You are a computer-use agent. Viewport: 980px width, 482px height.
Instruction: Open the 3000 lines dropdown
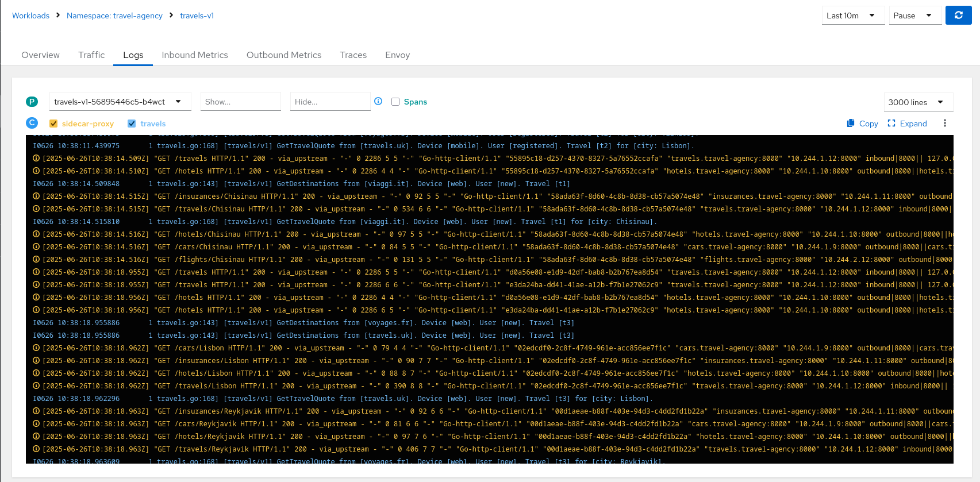tap(917, 102)
